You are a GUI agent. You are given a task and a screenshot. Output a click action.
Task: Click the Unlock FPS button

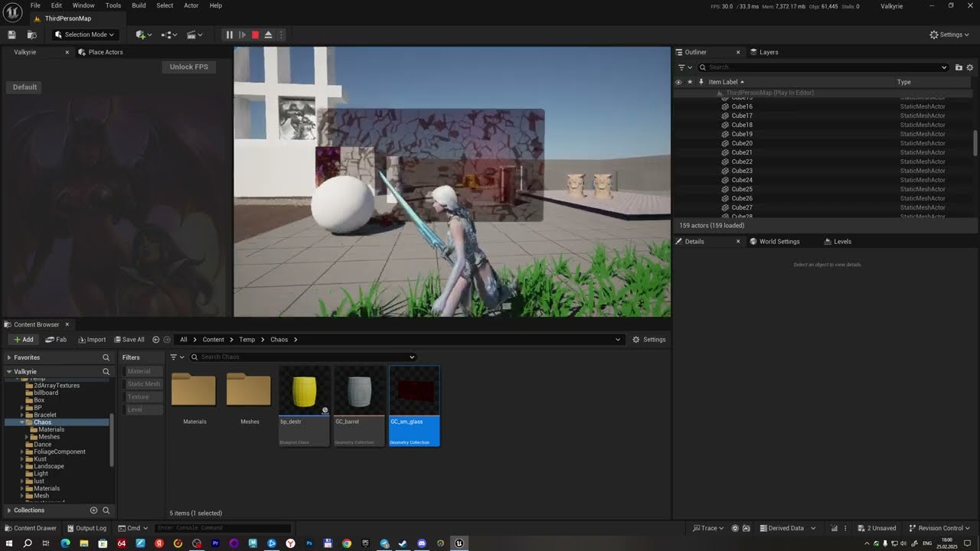click(189, 67)
